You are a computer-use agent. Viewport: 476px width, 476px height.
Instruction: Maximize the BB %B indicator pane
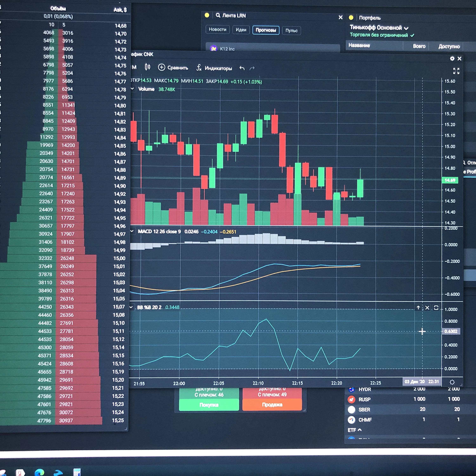click(436, 307)
